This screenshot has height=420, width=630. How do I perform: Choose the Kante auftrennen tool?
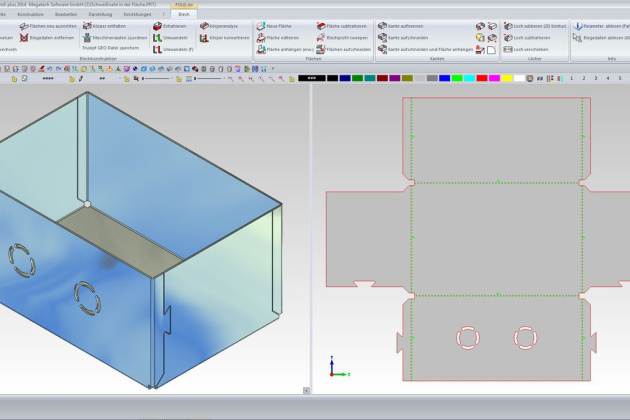coord(383,26)
